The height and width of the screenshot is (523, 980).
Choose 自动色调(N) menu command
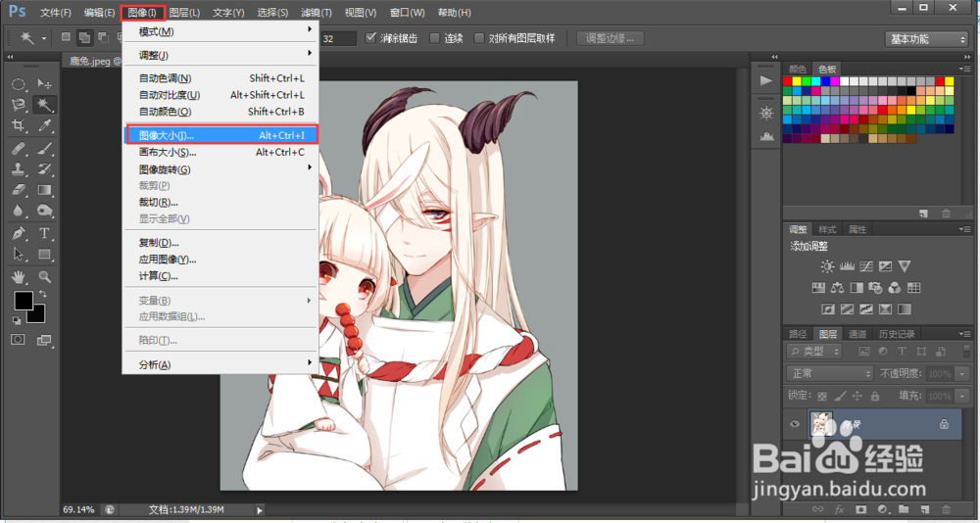pos(220,78)
